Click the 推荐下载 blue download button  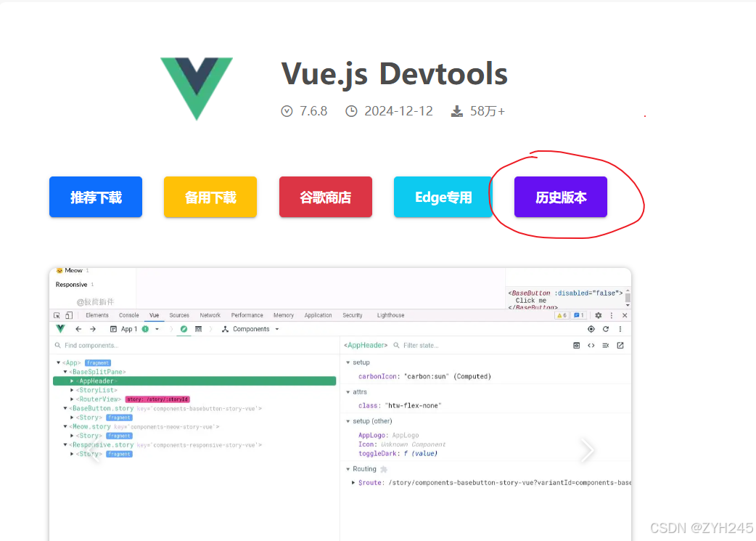click(x=96, y=197)
